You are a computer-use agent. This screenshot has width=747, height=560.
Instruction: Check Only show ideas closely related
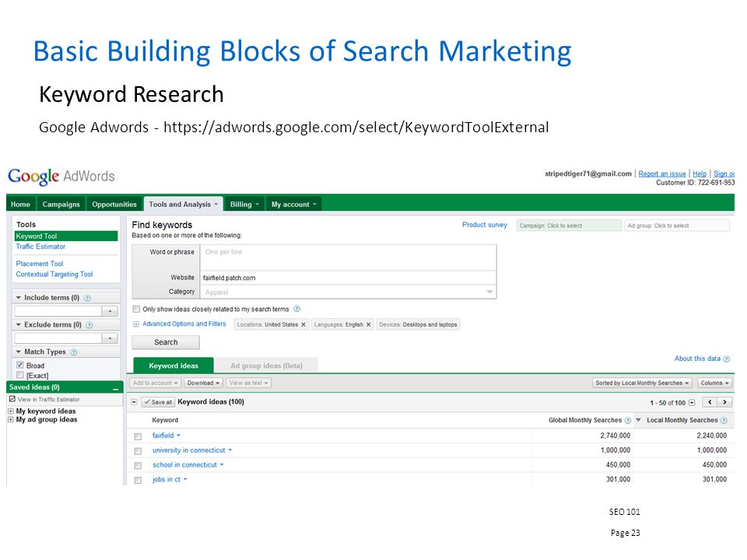tap(136, 310)
